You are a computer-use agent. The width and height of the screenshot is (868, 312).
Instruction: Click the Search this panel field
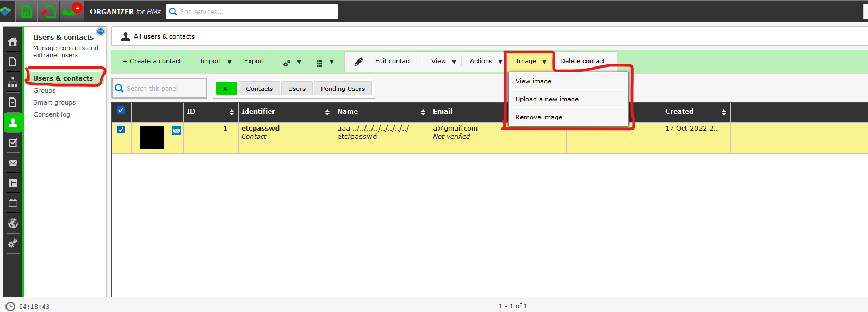click(159, 88)
